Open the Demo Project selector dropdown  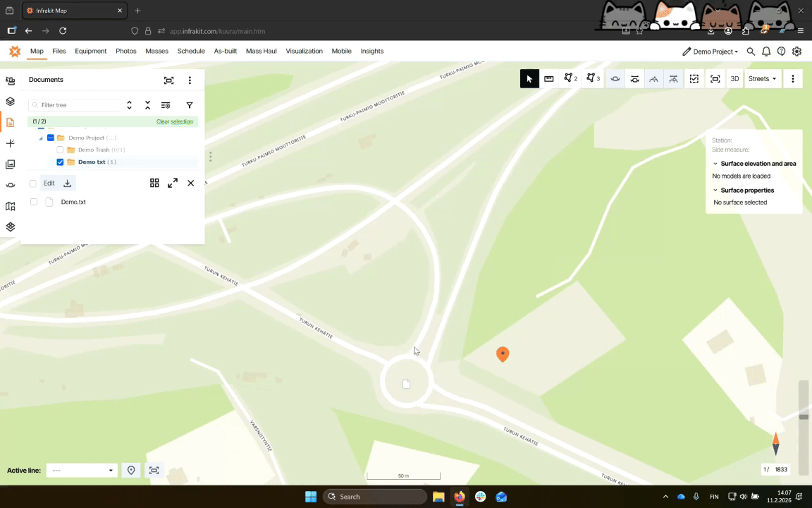click(x=710, y=52)
